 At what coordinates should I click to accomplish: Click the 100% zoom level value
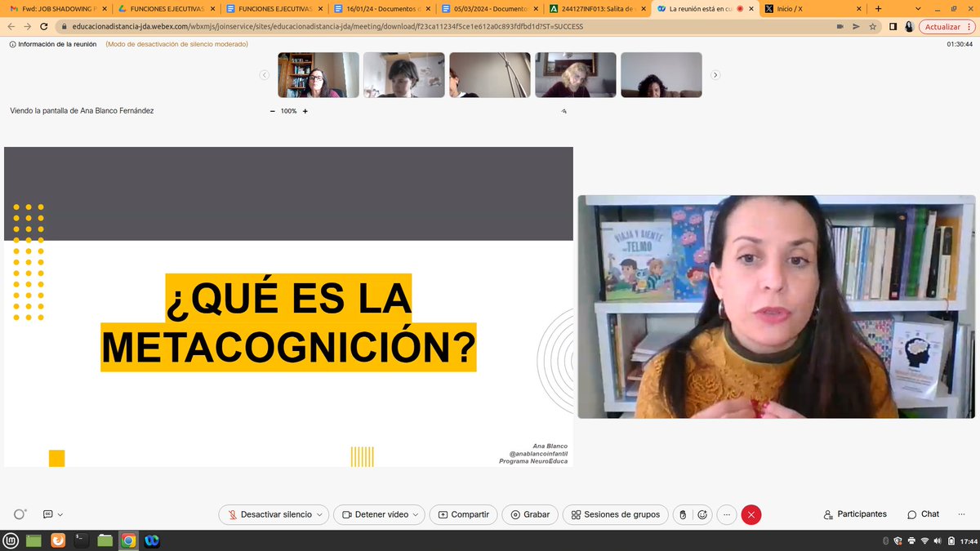click(x=289, y=111)
